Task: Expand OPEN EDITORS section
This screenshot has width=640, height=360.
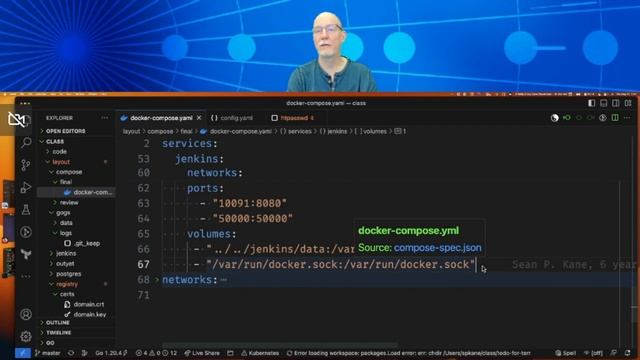Action: click(65, 131)
